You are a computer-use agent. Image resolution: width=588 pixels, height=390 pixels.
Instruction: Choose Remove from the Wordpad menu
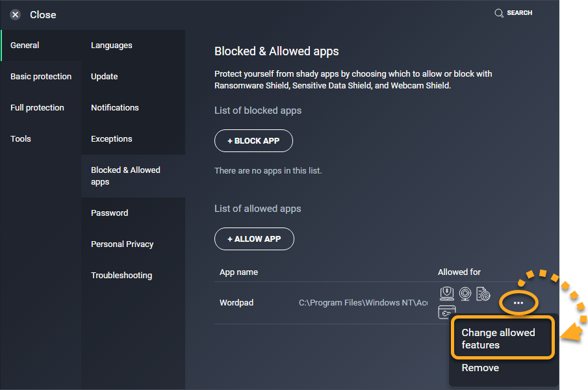coord(480,368)
